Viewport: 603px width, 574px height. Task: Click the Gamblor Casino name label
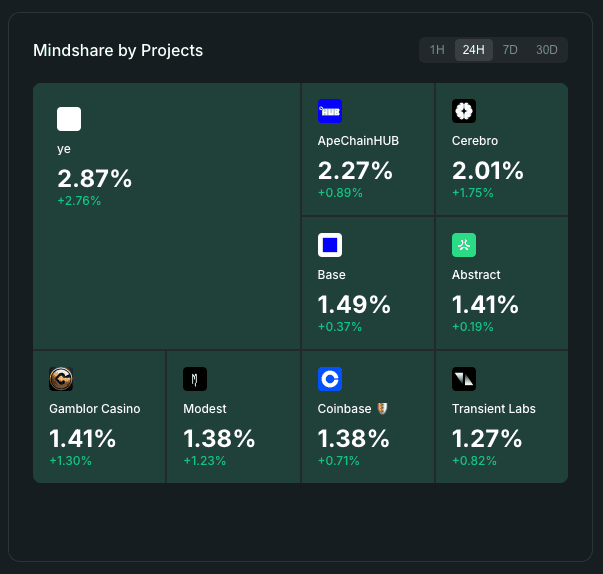94,409
